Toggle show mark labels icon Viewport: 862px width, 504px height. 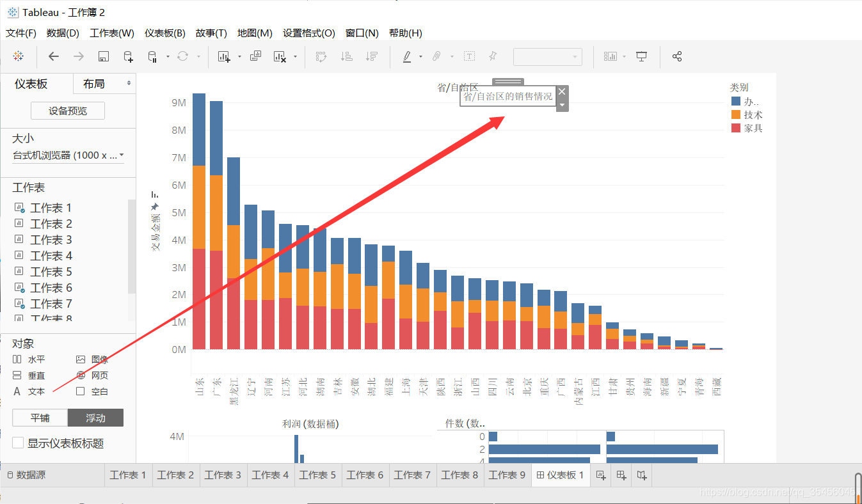coord(469,56)
